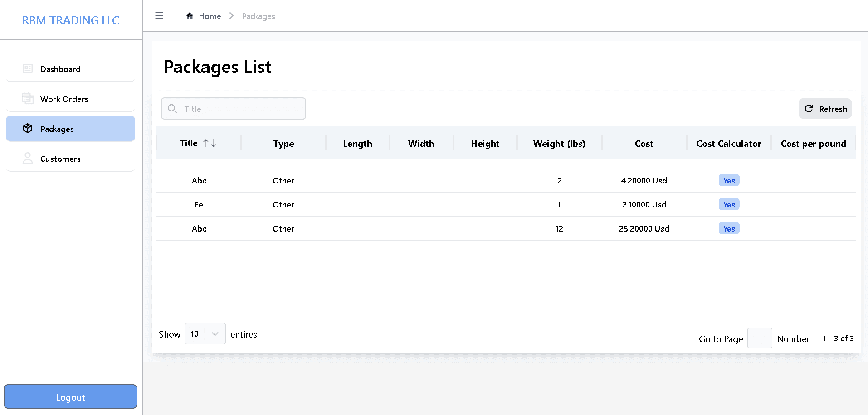Click the Yes badge in 4.20000 Usd row
Viewport: 868px width, 415px height.
(729, 180)
